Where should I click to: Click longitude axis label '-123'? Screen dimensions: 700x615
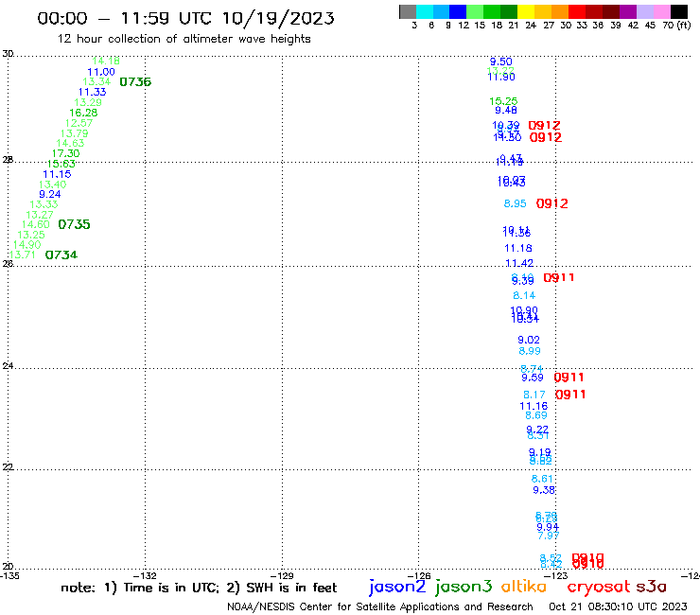558,575
